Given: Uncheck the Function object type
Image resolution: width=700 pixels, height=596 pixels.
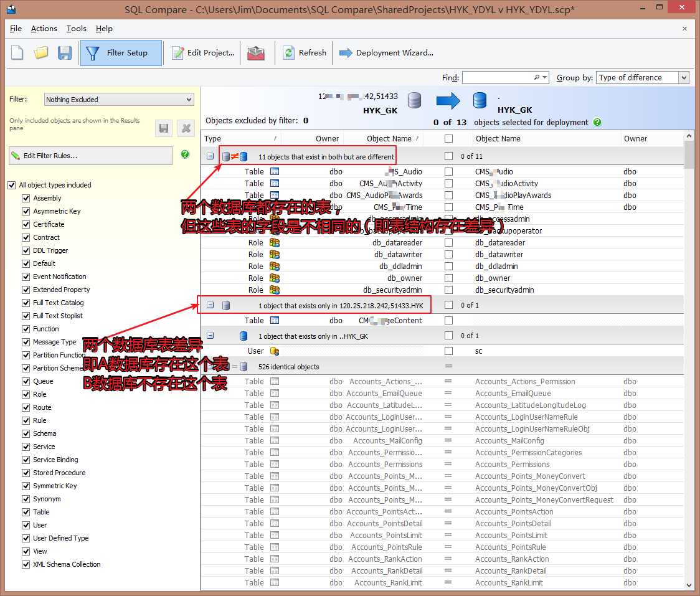Looking at the screenshot, I should pyautogui.click(x=26, y=329).
